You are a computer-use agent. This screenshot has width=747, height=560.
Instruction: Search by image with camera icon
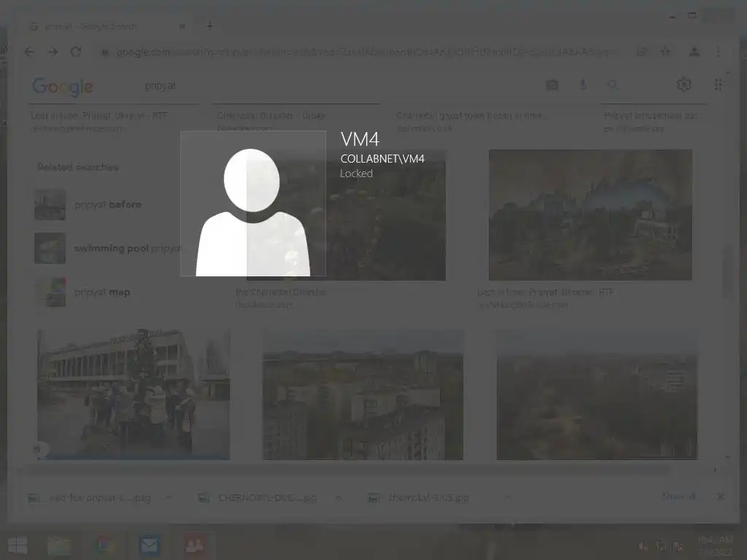tap(552, 85)
